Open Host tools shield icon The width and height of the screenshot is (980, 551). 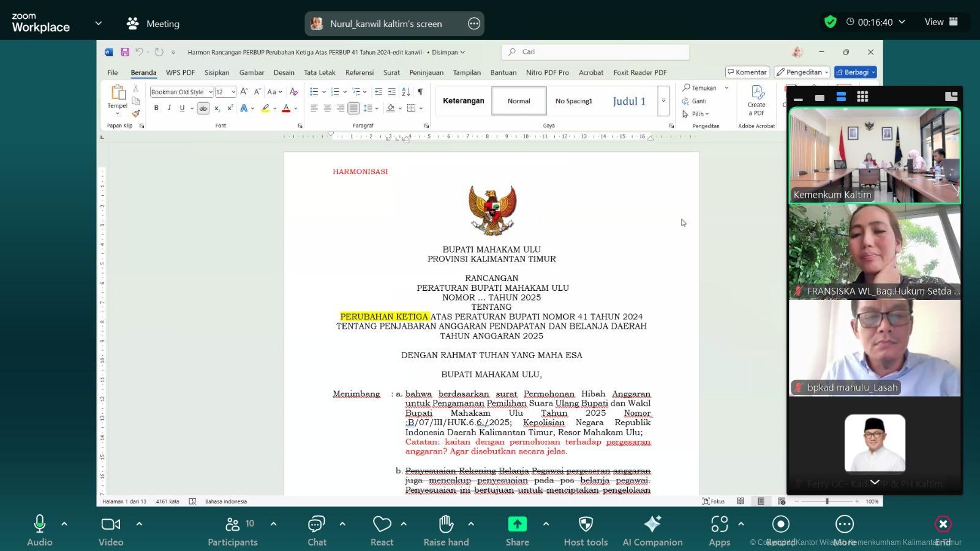click(586, 525)
